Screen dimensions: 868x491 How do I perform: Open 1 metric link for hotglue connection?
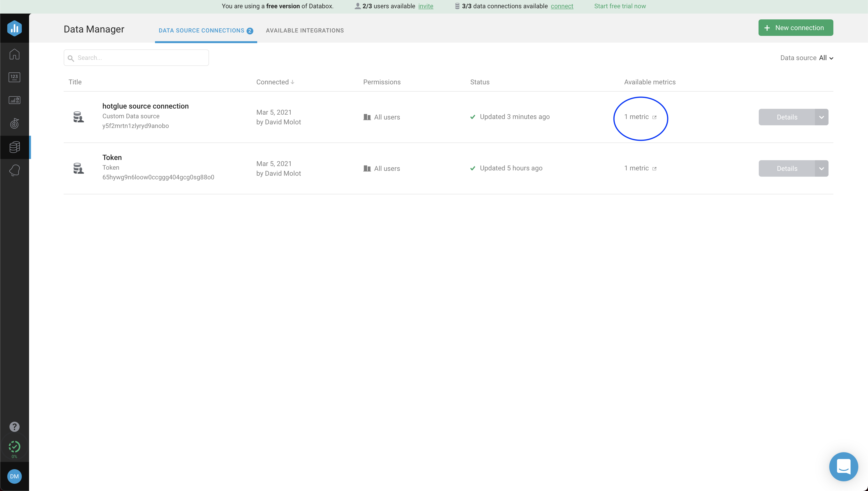(636, 117)
